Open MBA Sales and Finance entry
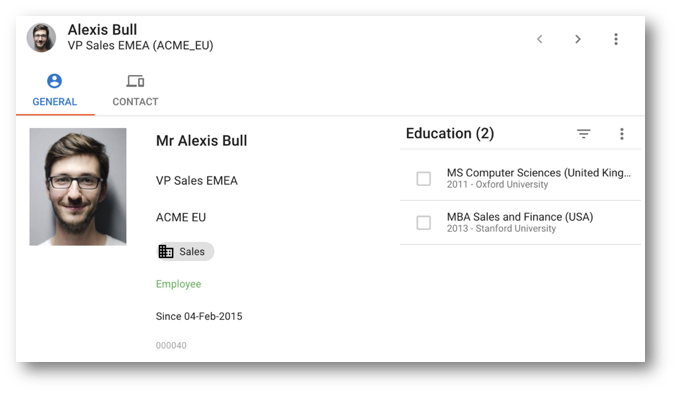 click(x=520, y=222)
